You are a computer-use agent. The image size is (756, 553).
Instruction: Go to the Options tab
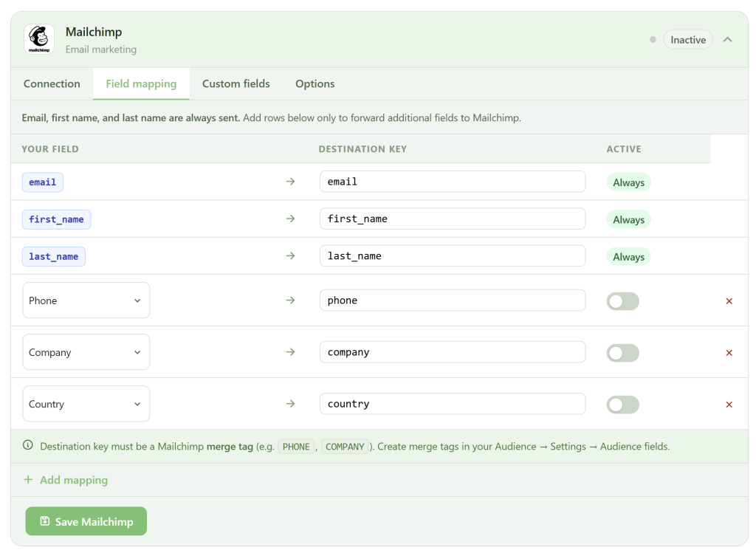pyautogui.click(x=315, y=84)
